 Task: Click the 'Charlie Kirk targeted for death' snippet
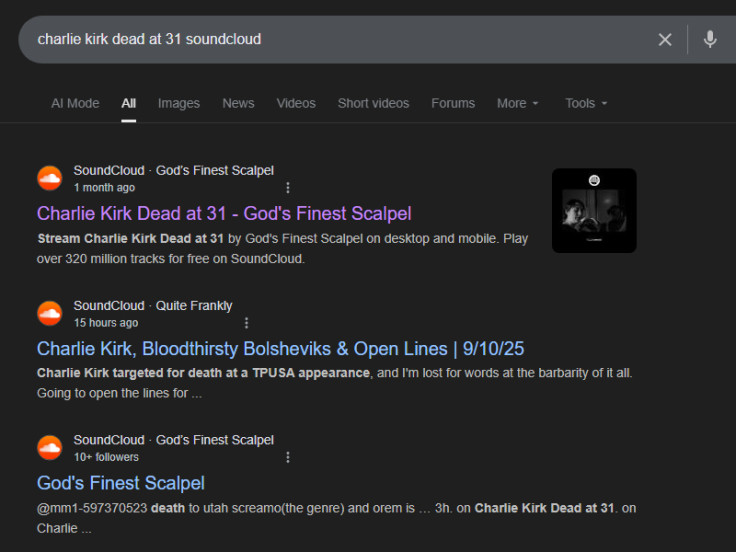(335, 383)
